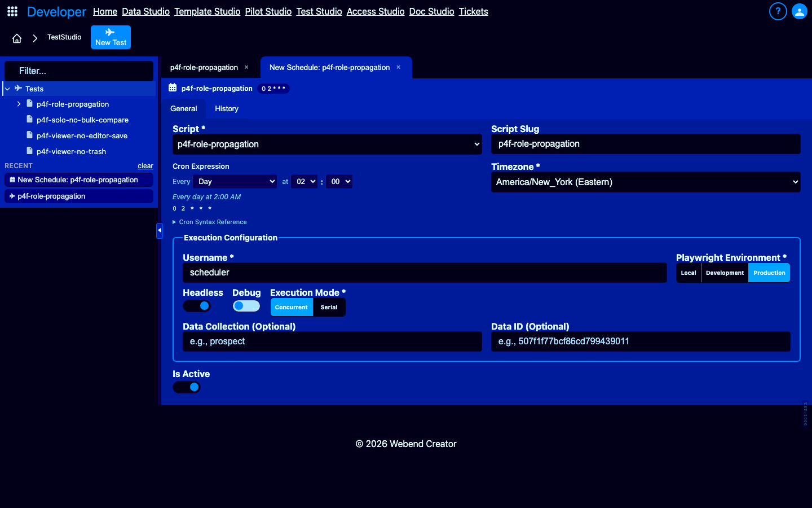Select p4f-viewer-no-trash in the tree

click(x=71, y=151)
